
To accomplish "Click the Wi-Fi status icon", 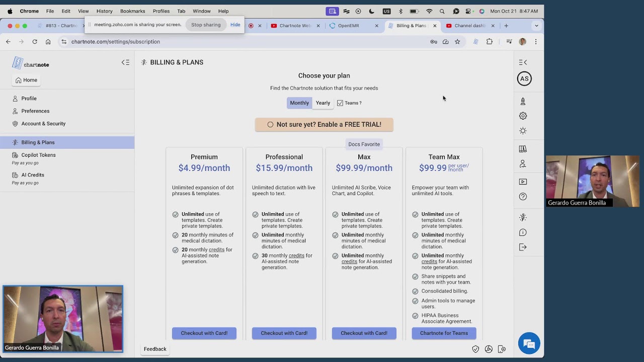I will click(429, 11).
